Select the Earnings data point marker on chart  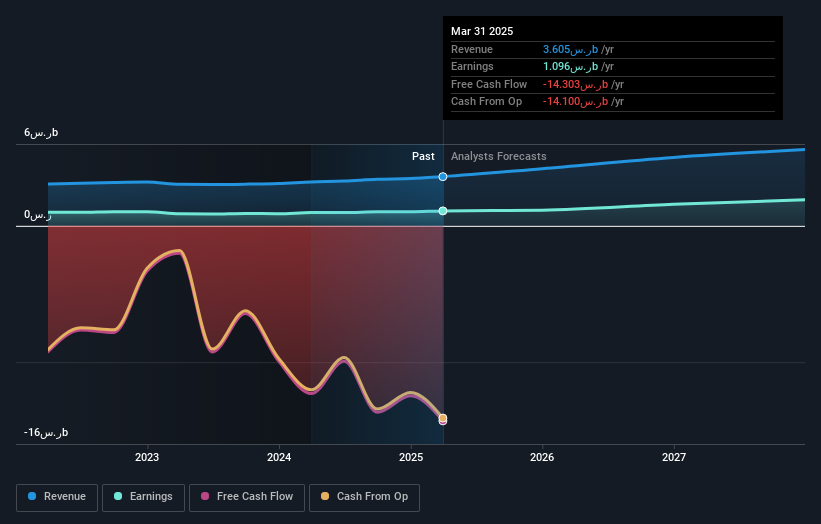click(443, 211)
